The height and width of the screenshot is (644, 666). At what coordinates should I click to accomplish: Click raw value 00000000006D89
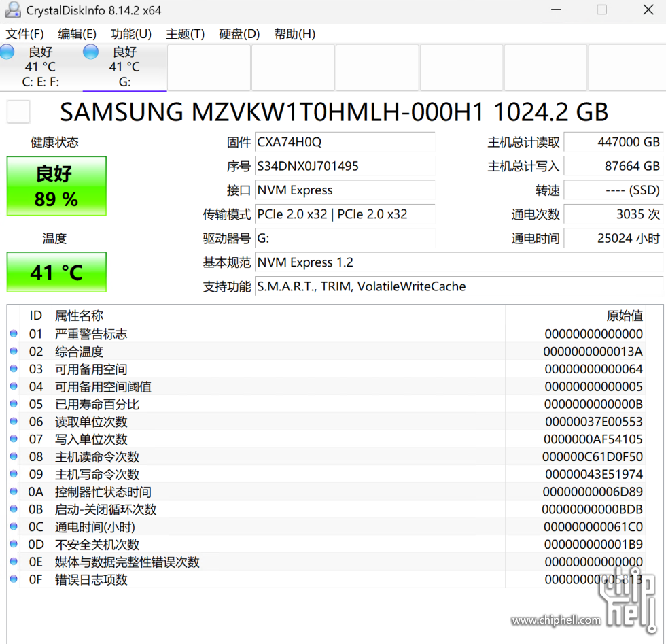(x=593, y=492)
